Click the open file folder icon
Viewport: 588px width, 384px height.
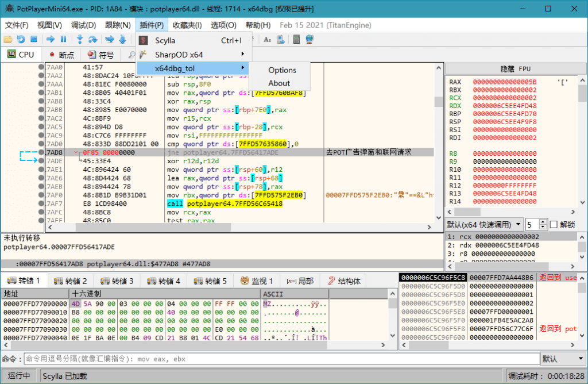click(x=7, y=39)
